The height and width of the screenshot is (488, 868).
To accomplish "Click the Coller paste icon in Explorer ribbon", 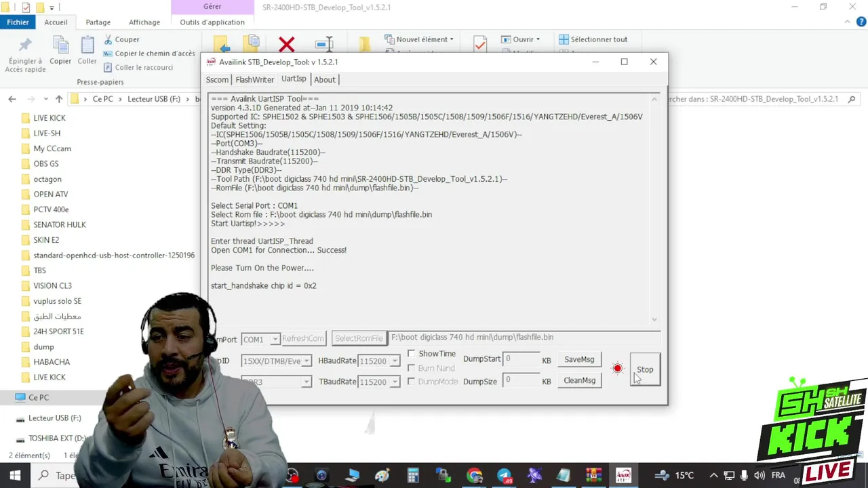I will [x=87, y=51].
